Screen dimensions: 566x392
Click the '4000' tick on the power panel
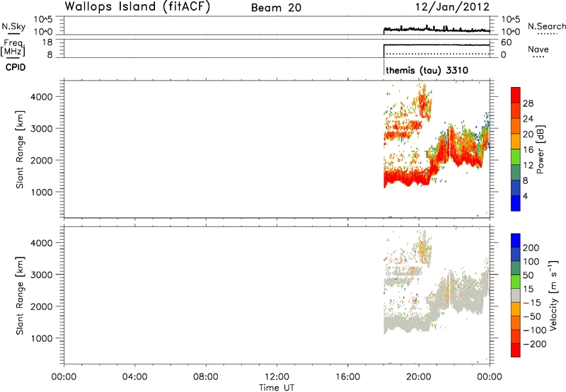coord(41,97)
